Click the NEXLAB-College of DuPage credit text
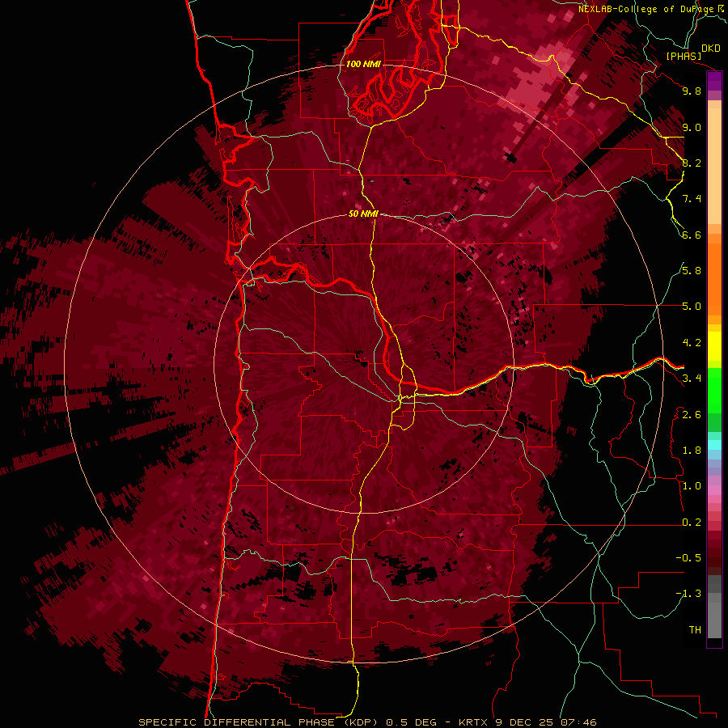728x728 pixels. coord(646,9)
